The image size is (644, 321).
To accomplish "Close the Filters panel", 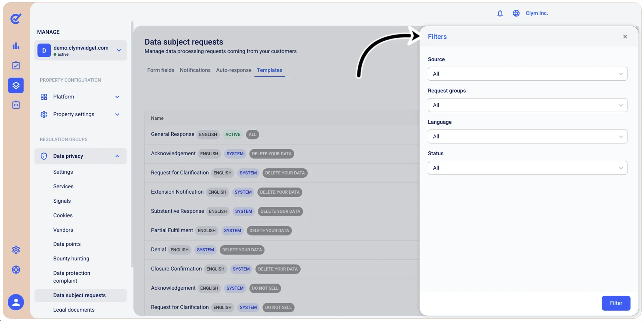I will 625,37.
